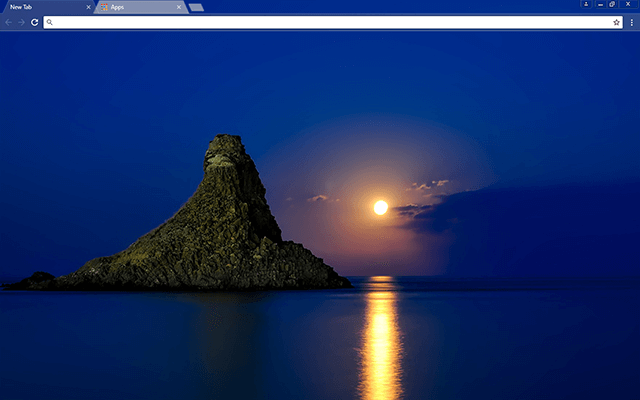Click the Apps tab favicon
This screenshot has width=640, height=400.
tap(104, 7)
